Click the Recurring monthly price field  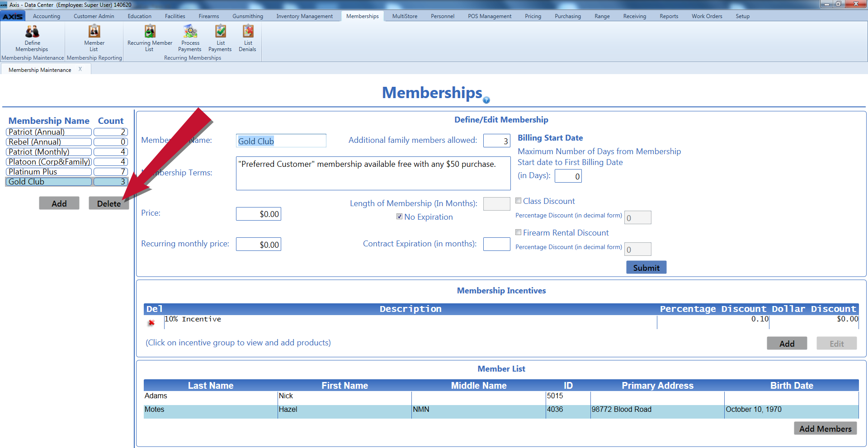coord(258,244)
